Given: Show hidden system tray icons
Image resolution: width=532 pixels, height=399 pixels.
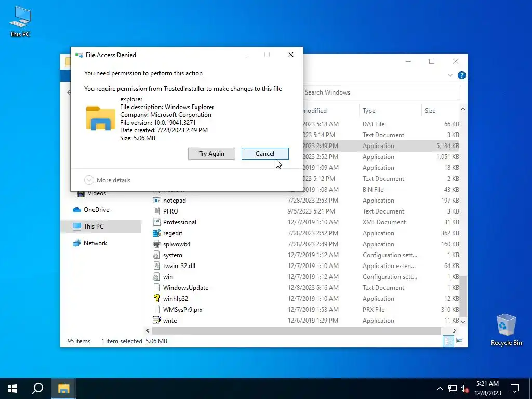Looking at the screenshot, I should 440,389.
